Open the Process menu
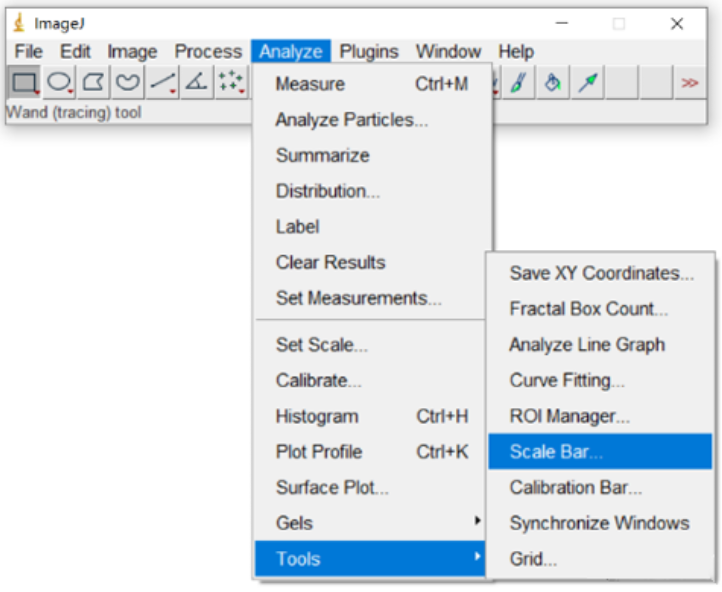 click(x=208, y=52)
